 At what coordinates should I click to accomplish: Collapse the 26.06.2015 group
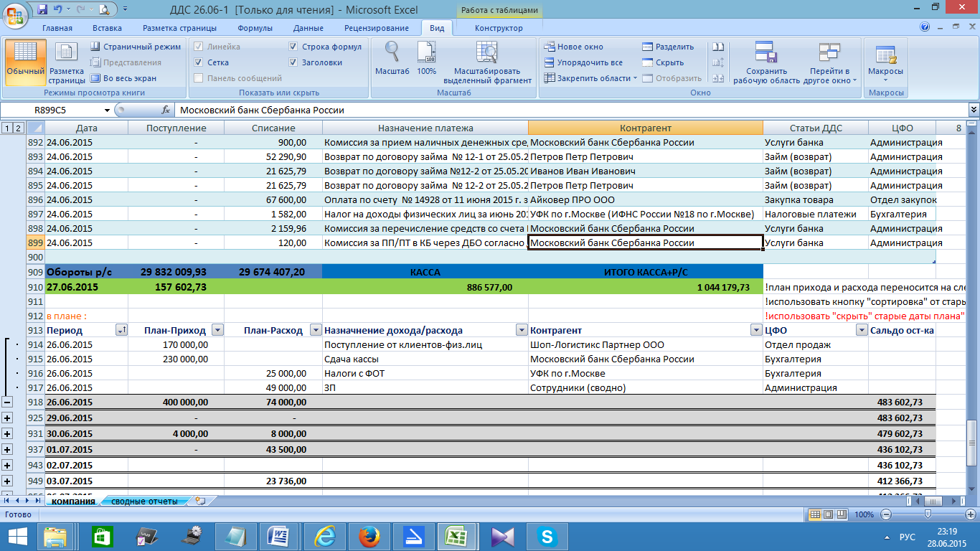[x=7, y=402]
